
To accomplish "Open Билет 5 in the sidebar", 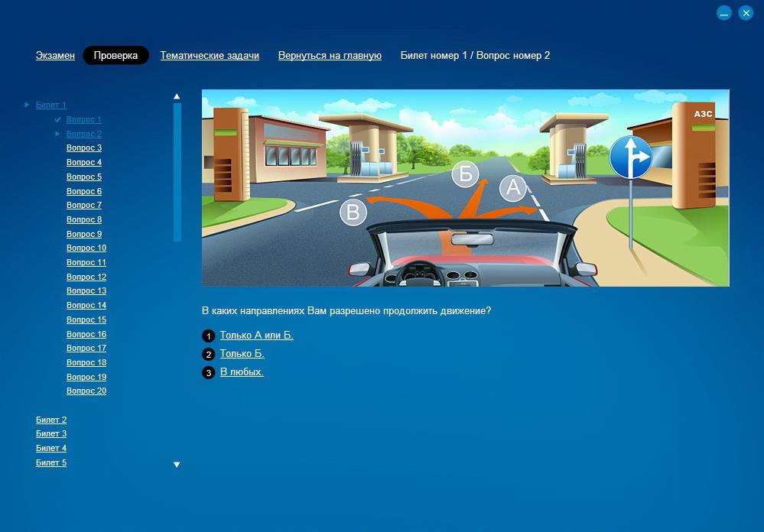I will pos(51,462).
